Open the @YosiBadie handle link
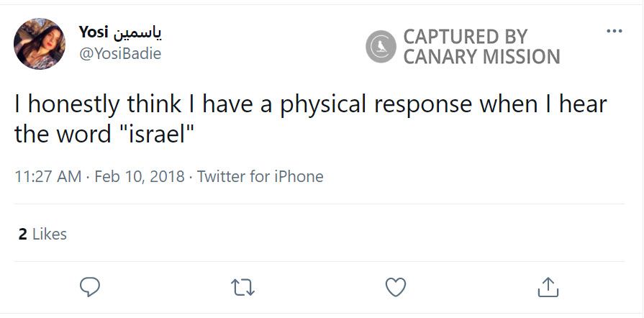Screen dimensions: 644x318 coord(119,54)
